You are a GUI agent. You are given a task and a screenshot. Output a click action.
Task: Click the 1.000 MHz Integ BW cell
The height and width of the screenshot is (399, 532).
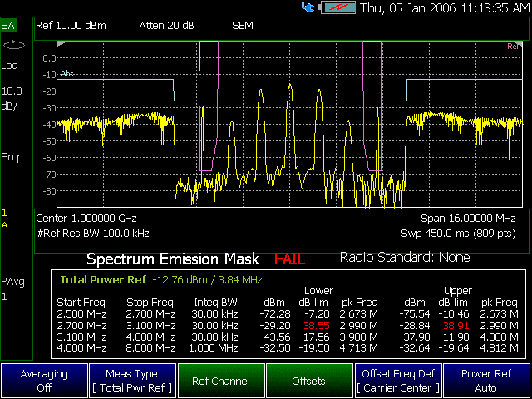pyautogui.click(x=214, y=348)
